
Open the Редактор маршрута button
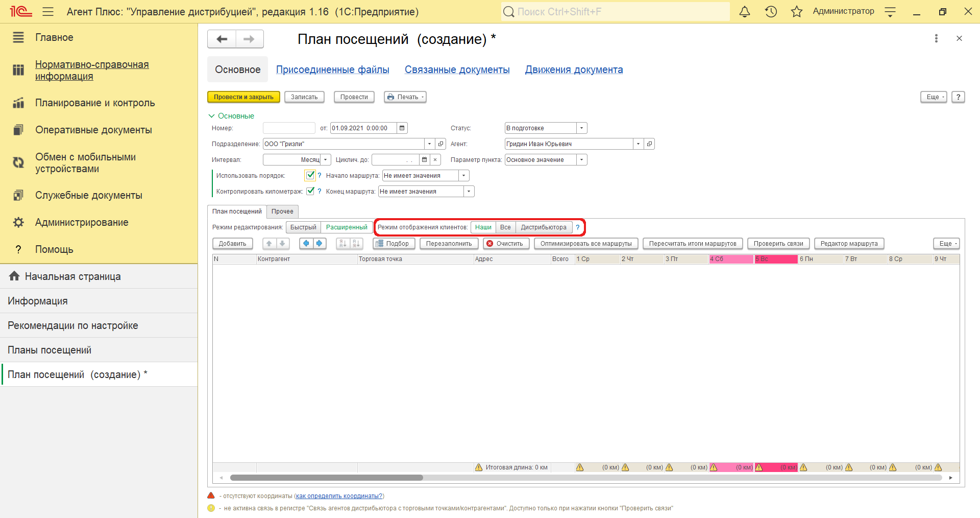[x=849, y=244]
